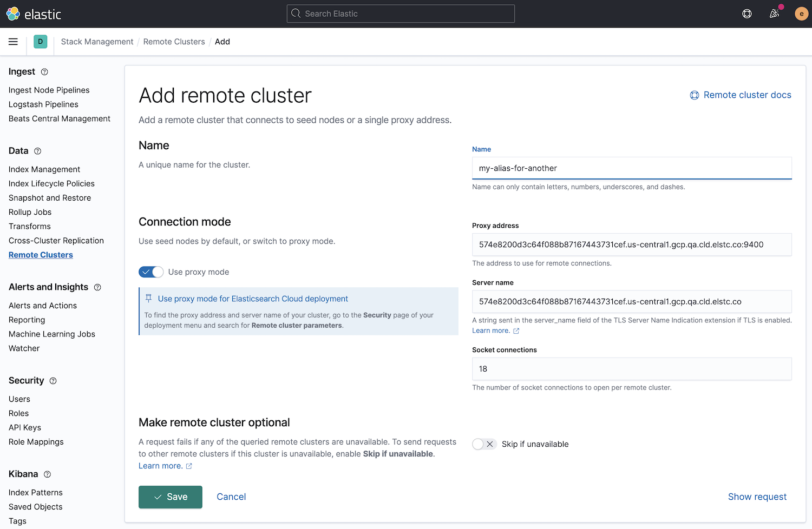Image resolution: width=812 pixels, height=529 pixels.
Task: Click Show request at bottom right
Action: click(x=757, y=497)
